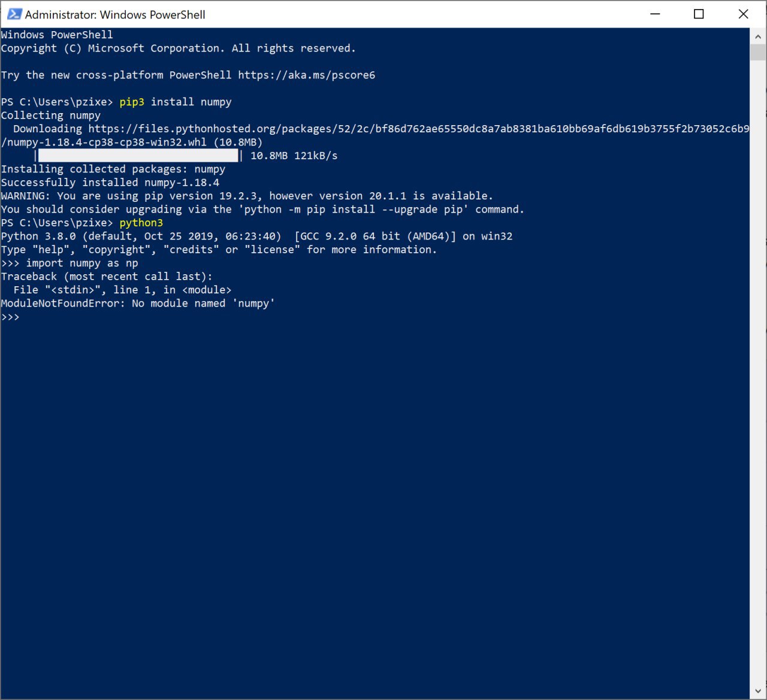The width and height of the screenshot is (767, 700).
Task: Click the ModuleNotFoundError message line
Action: (138, 304)
